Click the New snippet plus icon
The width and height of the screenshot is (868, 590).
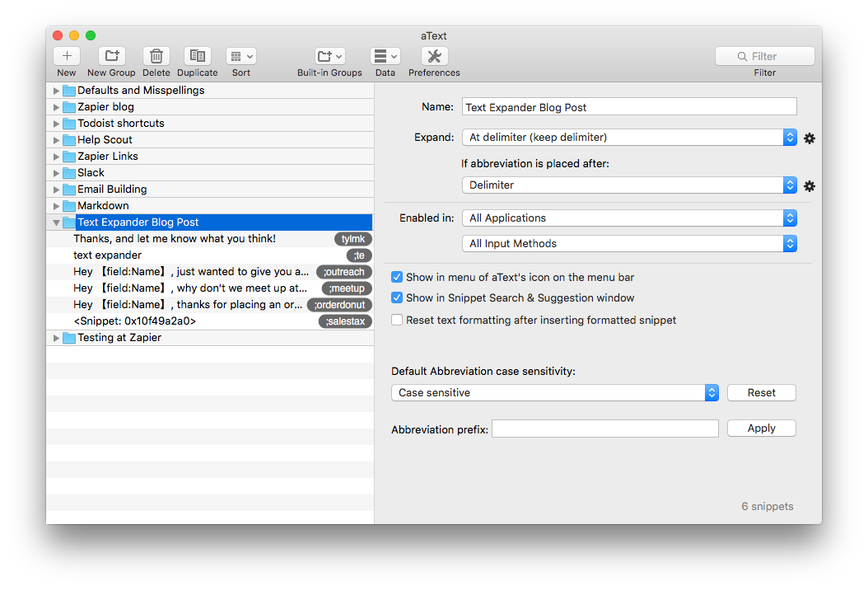pyautogui.click(x=67, y=56)
